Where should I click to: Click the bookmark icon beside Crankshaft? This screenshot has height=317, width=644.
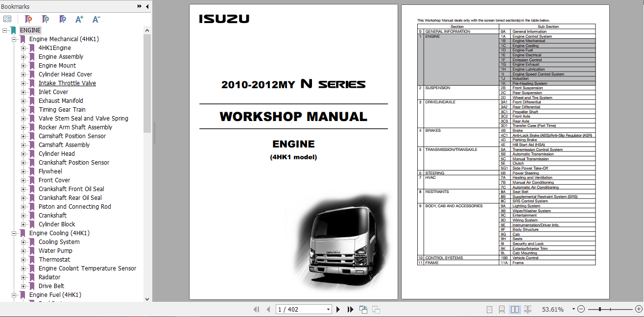coord(32,216)
